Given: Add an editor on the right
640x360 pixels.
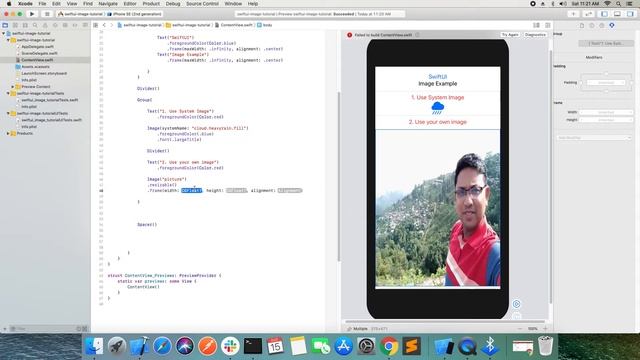Looking at the screenshot, I should tap(547, 25).
